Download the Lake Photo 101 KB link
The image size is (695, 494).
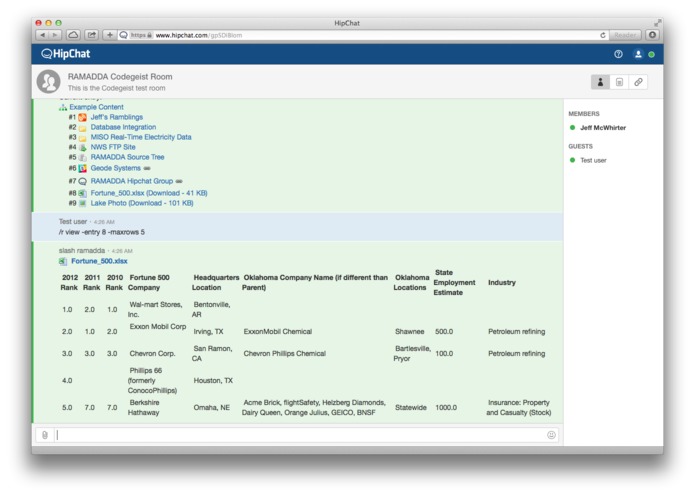(x=142, y=203)
